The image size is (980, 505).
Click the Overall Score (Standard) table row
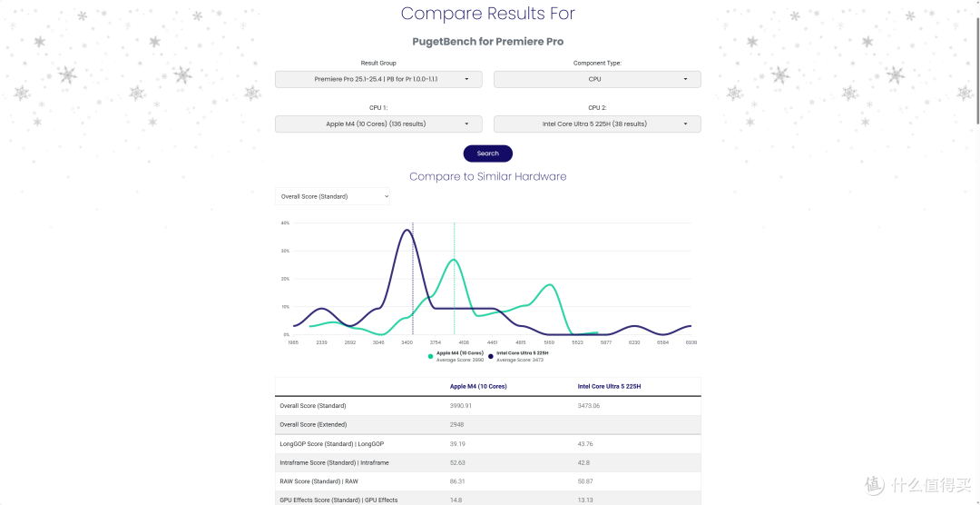coord(487,406)
